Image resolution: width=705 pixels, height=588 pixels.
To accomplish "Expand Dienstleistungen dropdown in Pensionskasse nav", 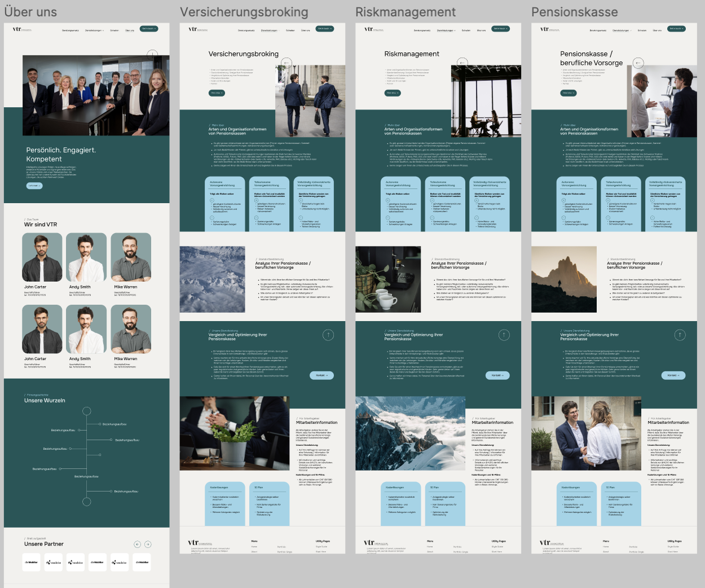I will coord(622,30).
